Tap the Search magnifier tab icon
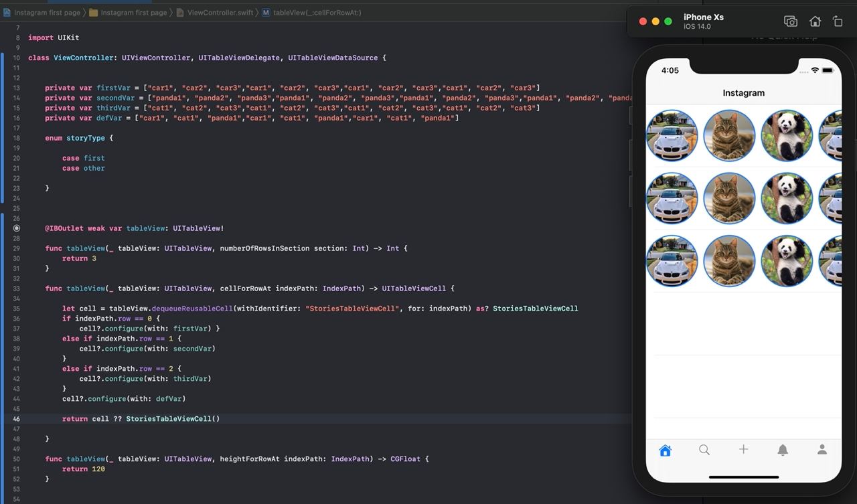 tap(704, 450)
